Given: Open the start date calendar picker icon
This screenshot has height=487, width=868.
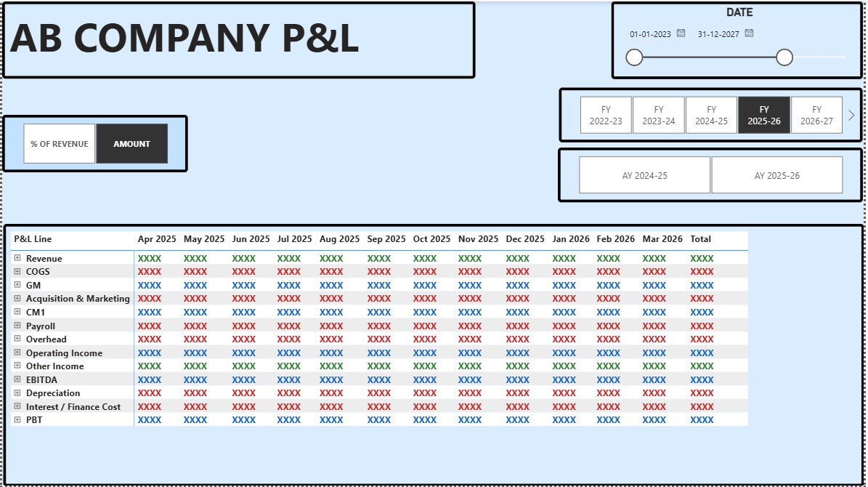Looking at the screenshot, I should tap(681, 33).
